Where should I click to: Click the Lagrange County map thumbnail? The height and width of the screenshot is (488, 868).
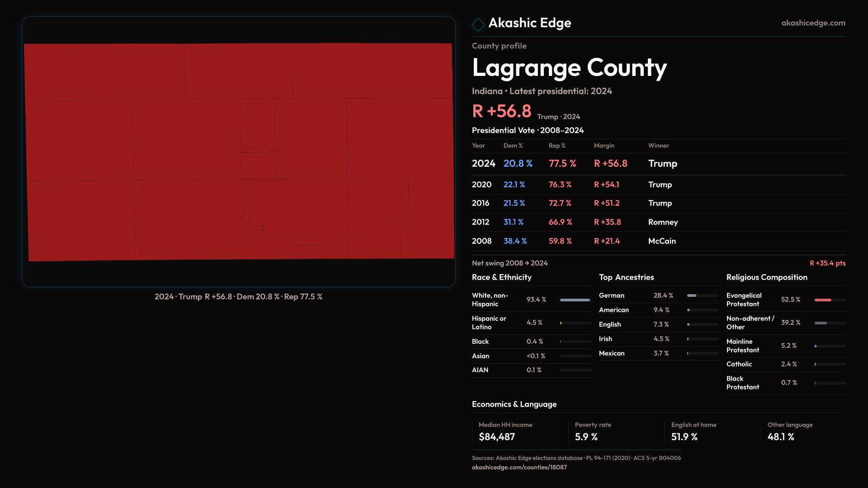point(239,152)
